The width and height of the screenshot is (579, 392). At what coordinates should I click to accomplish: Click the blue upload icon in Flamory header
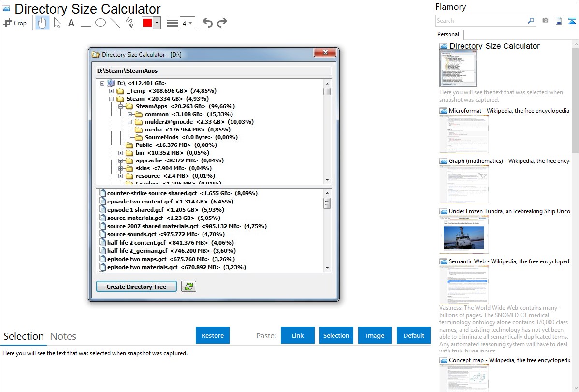572,21
